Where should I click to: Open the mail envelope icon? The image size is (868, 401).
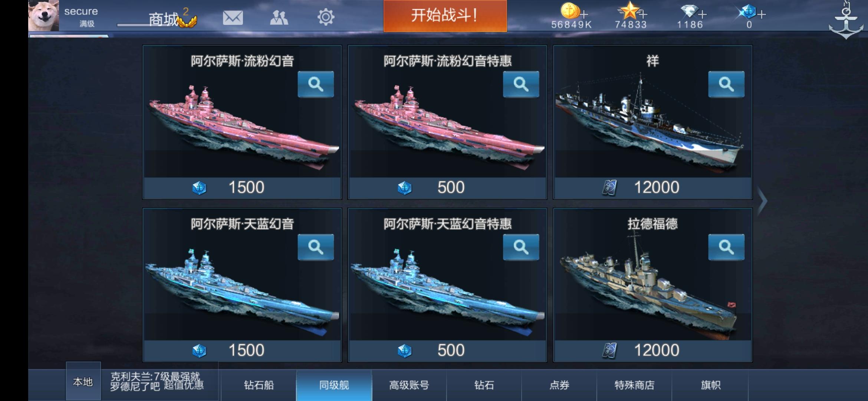[x=233, y=17]
